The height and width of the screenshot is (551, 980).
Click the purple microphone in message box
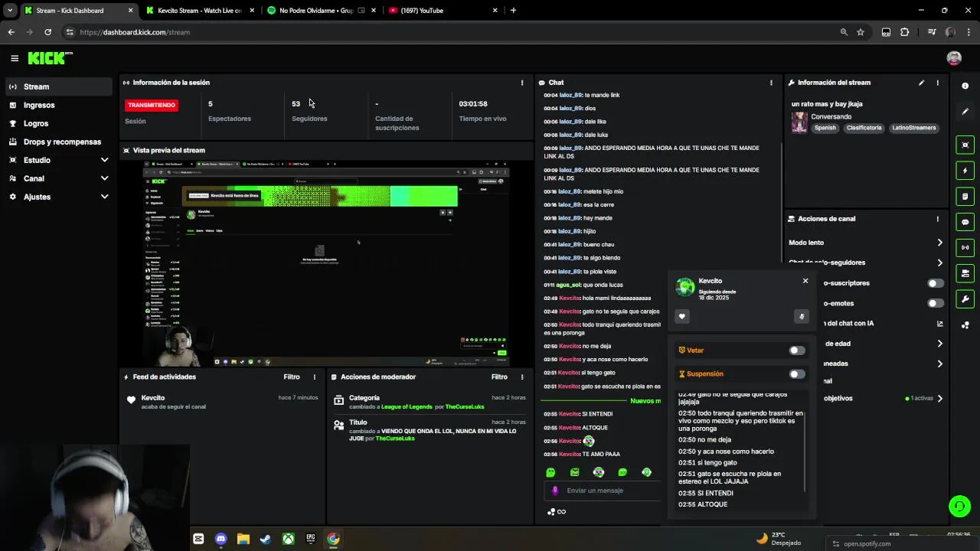click(555, 491)
